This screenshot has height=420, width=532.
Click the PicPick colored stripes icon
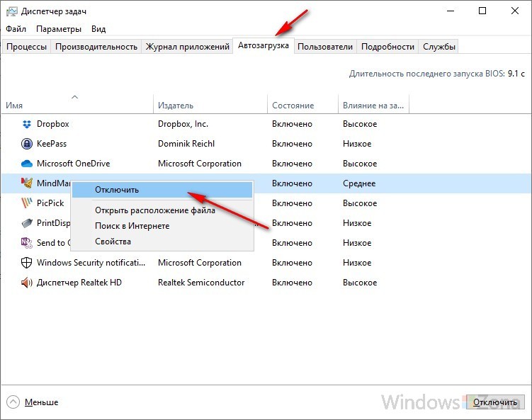[x=26, y=203]
